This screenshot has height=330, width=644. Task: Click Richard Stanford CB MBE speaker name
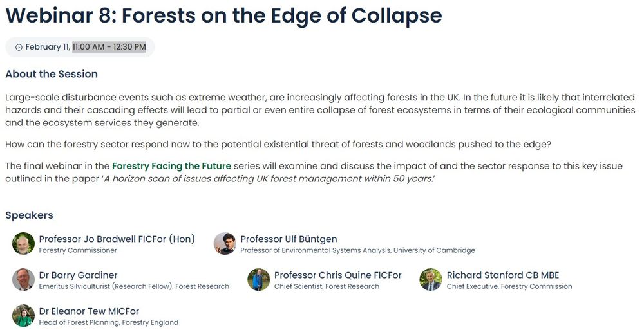503,275
